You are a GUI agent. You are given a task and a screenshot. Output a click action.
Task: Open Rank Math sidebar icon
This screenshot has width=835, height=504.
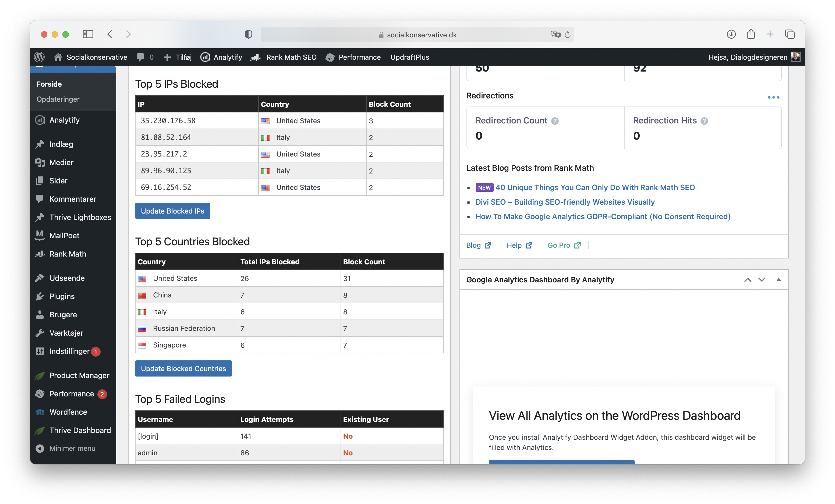pyautogui.click(x=40, y=254)
